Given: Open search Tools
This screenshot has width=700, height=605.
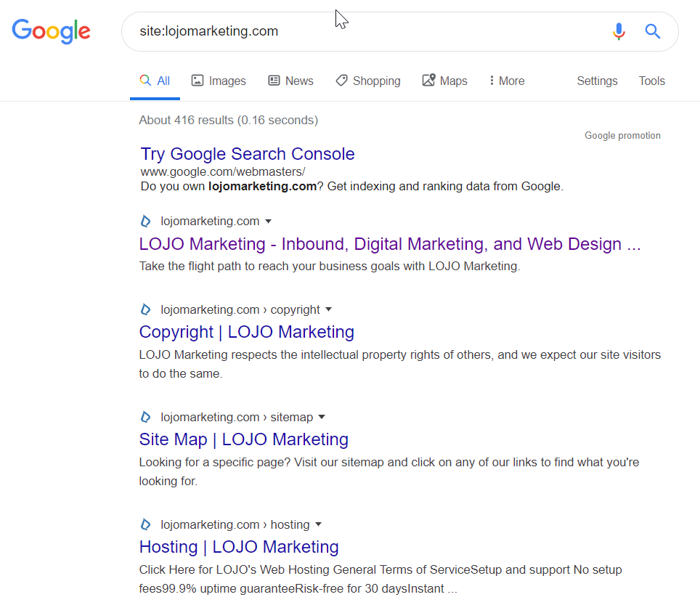Looking at the screenshot, I should 652,81.
